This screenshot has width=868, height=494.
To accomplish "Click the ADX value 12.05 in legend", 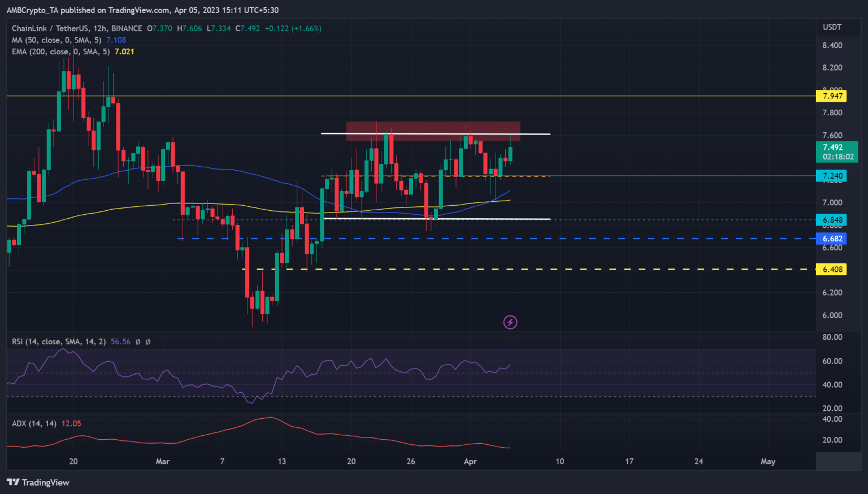I will coord(71,423).
